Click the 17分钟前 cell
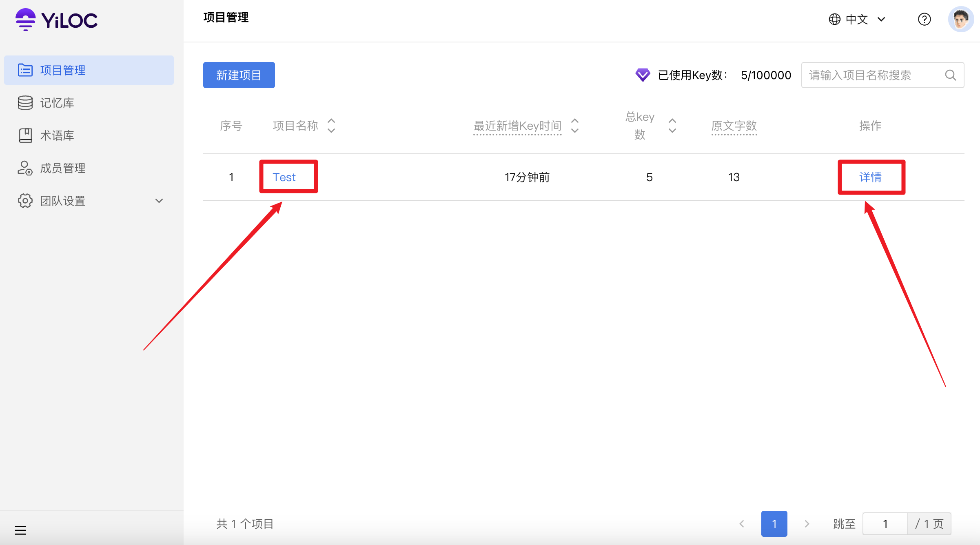This screenshot has width=980, height=545. [527, 177]
